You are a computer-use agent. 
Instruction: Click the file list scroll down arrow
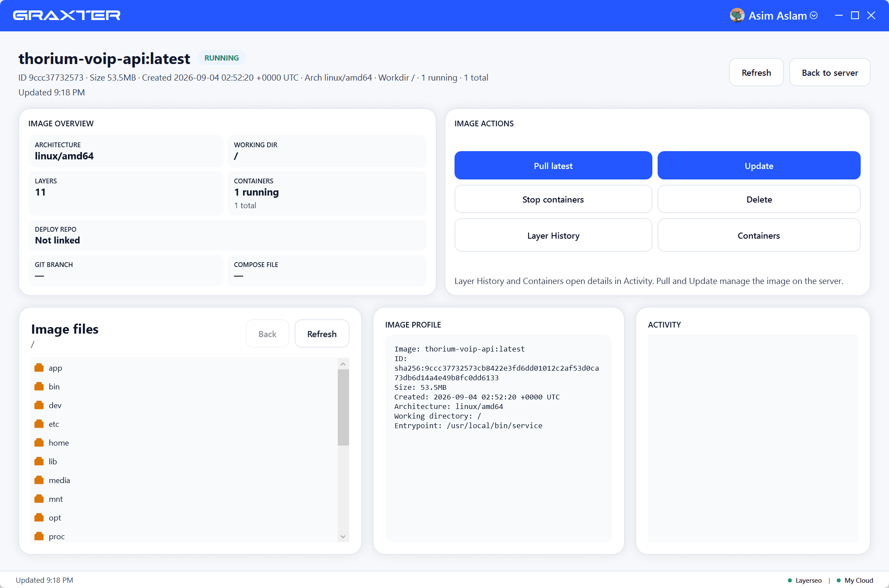click(x=343, y=537)
